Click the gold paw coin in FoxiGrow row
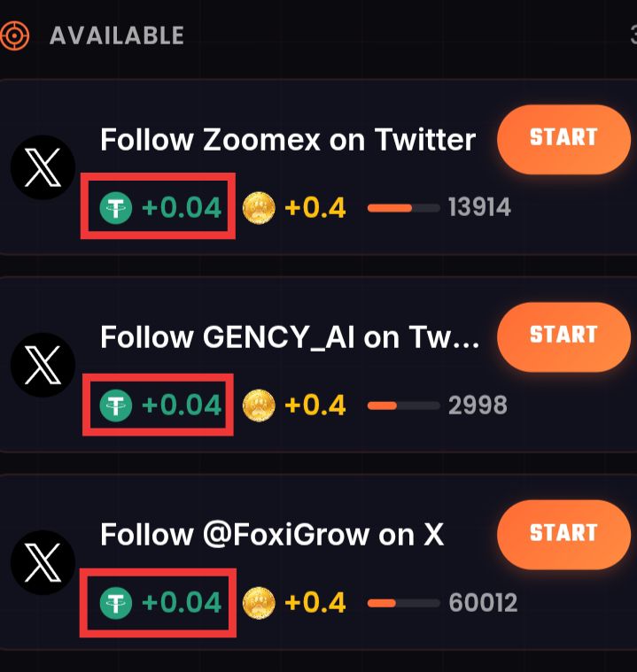 (259, 603)
